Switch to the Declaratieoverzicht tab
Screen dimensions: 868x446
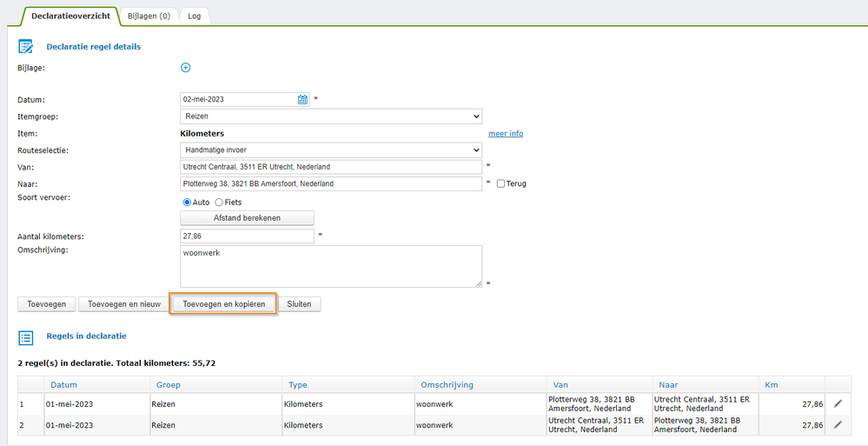tap(70, 16)
